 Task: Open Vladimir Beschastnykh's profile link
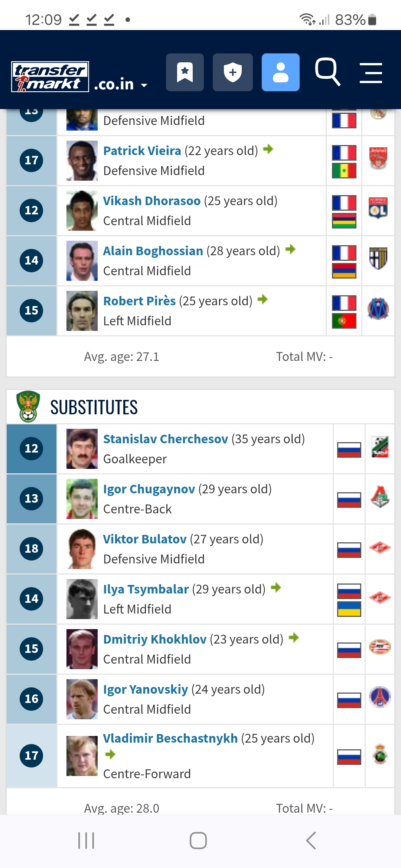coord(170,738)
